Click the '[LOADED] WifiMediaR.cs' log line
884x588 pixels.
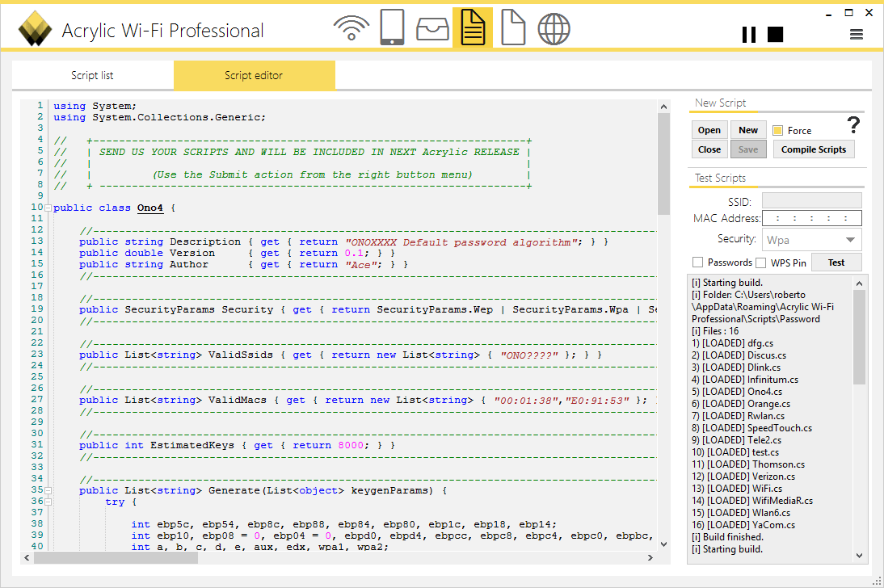click(x=752, y=501)
